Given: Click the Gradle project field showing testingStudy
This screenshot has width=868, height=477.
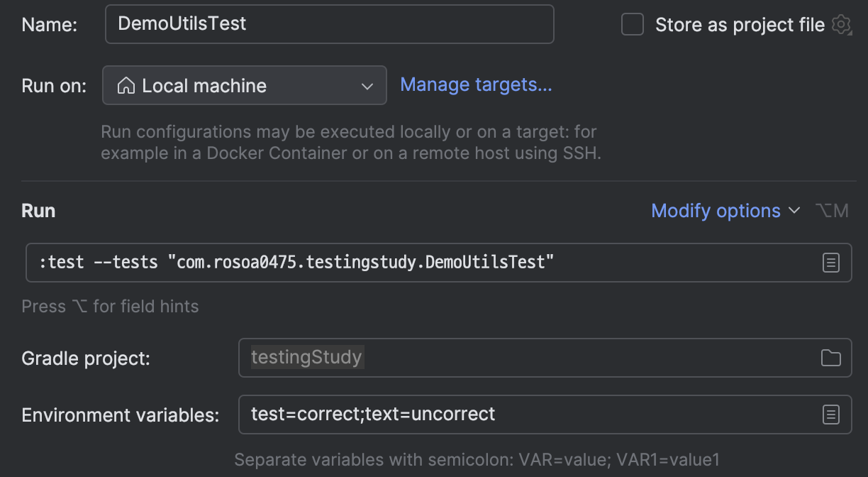Looking at the screenshot, I should [x=525, y=357].
